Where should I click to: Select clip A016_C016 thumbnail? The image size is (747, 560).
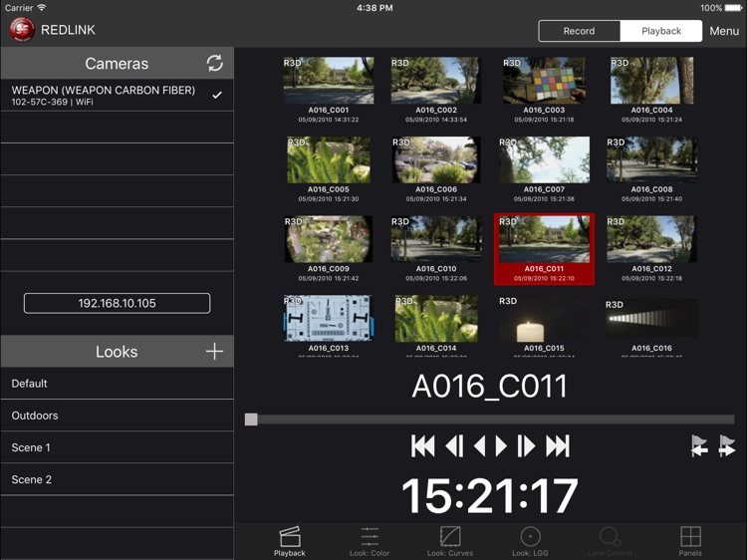651,318
